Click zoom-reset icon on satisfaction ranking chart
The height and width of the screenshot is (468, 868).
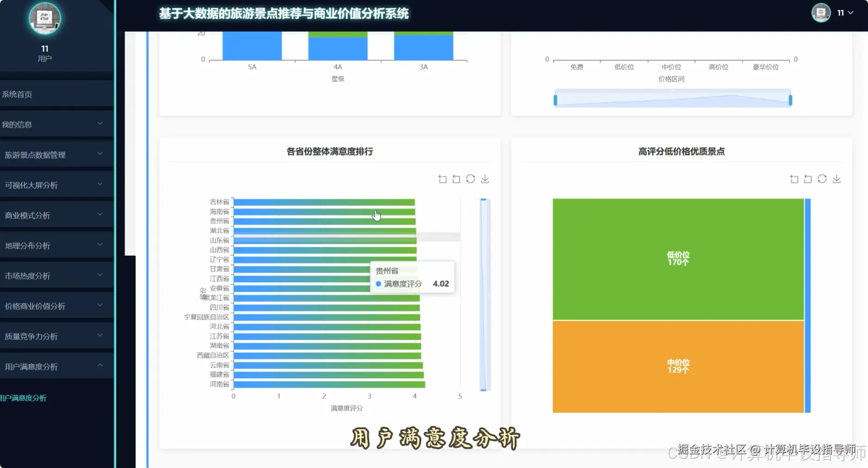[x=456, y=179]
